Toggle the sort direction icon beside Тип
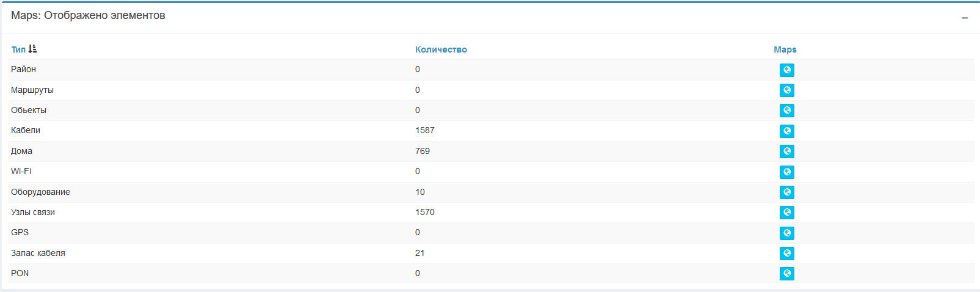The height and width of the screenshot is (292, 980). click(x=32, y=49)
